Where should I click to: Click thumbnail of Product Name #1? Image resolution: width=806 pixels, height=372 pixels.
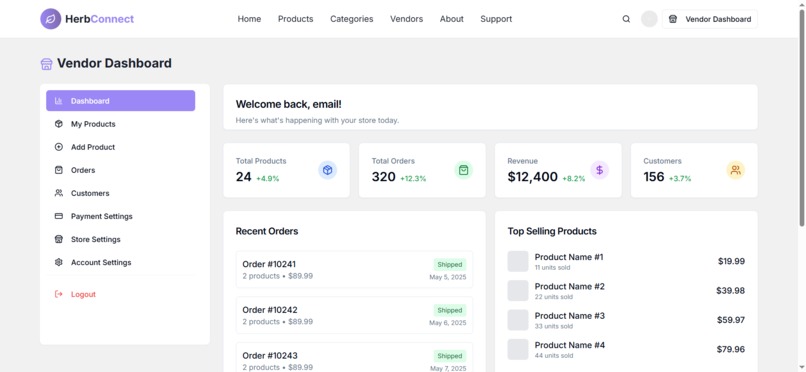coord(518,261)
